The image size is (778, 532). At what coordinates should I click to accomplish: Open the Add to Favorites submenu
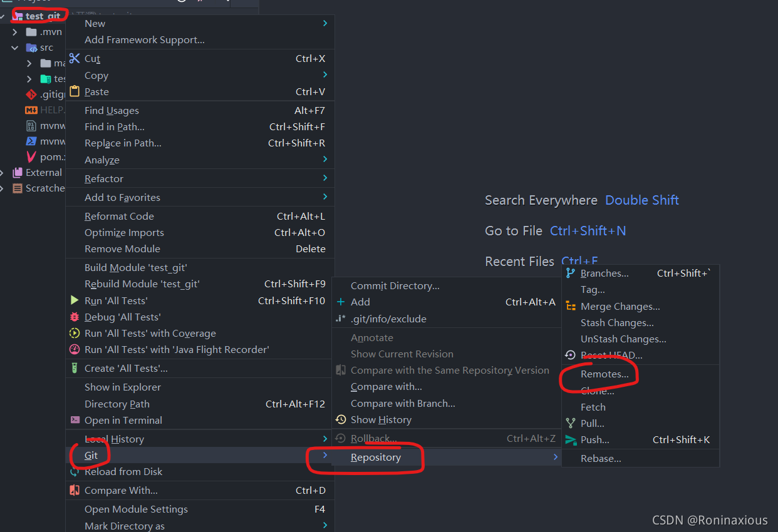coord(200,197)
